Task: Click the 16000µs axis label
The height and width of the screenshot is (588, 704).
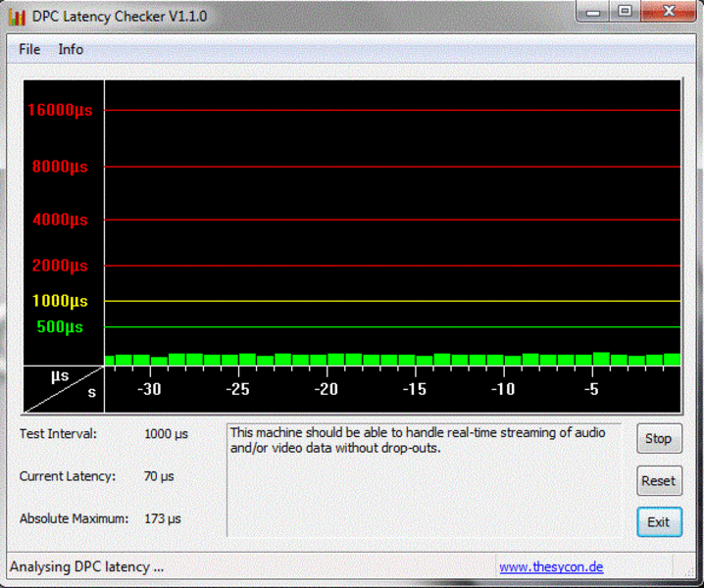Action: pyautogui.click(x=60, y=111)
